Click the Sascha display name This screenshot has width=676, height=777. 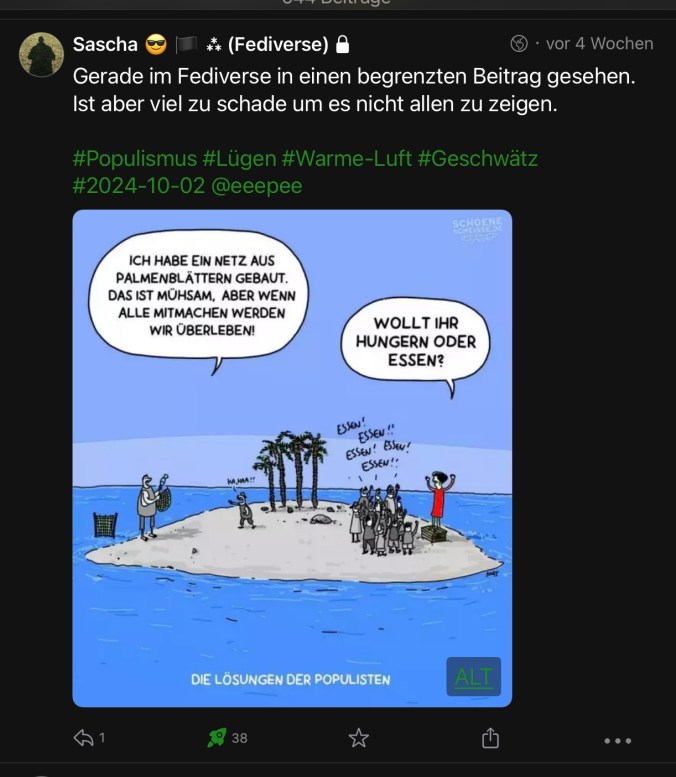click(x=105, y=44)
